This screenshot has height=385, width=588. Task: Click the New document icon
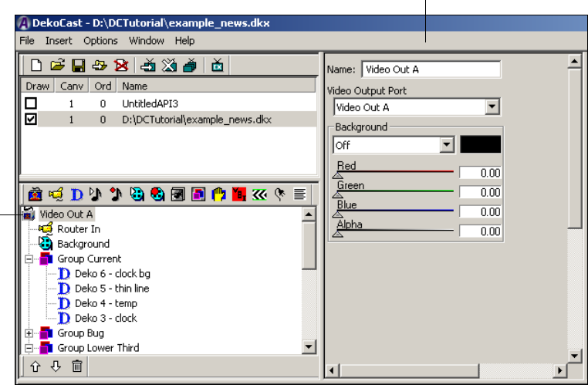coord(36,66)
